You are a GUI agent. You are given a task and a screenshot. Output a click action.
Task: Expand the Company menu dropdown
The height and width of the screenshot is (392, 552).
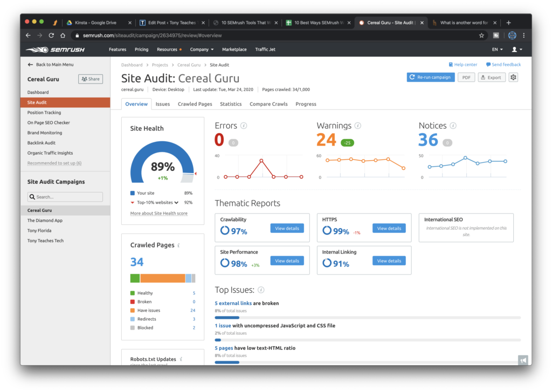[202, 50]
